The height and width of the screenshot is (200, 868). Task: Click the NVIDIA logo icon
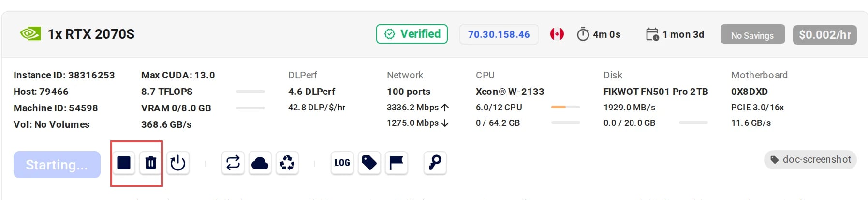(x=30, y=34)
